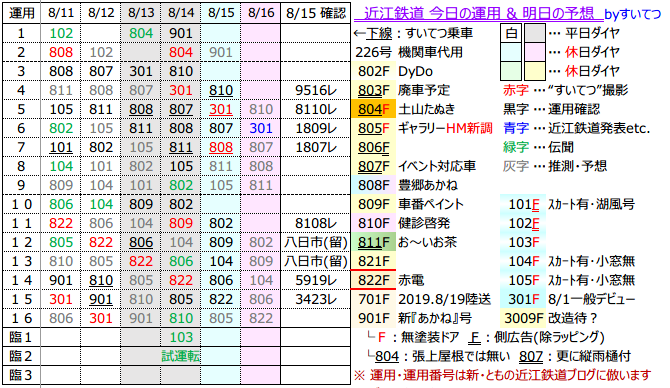Select the 5919レ confirmation cell
Viewport: 670px width, 388px height.
(x=316, y=280)
